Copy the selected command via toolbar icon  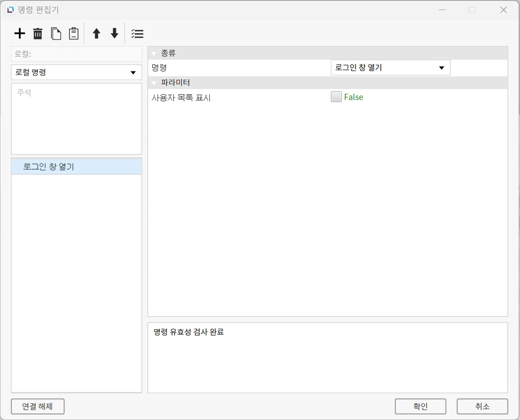[x=56, y=34]
